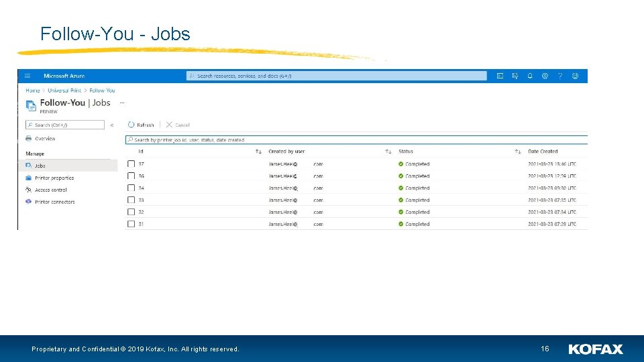Click Completed status text for job 36
Viewport: 644px width, 362px height.
[417, 176]
